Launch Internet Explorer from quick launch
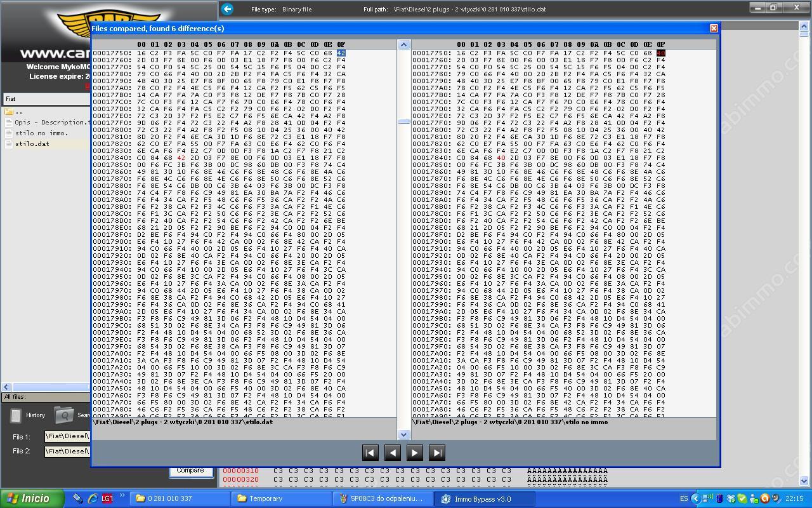 [x=93, y=498]
